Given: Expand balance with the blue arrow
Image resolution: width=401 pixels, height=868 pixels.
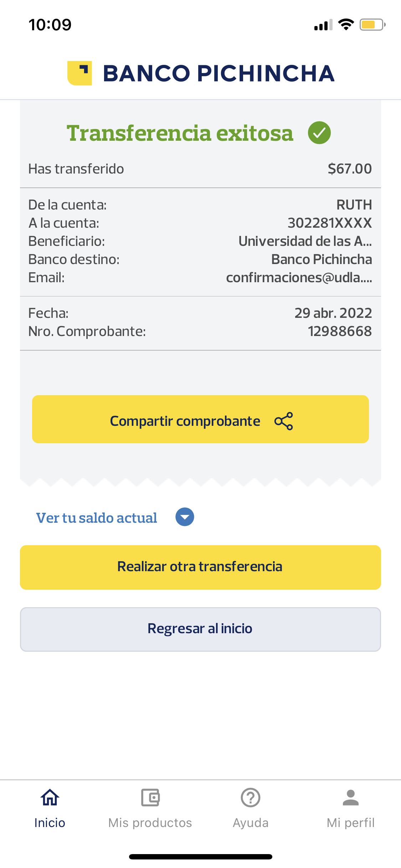Looking at the screenshot, I should [x=185, y=517].
